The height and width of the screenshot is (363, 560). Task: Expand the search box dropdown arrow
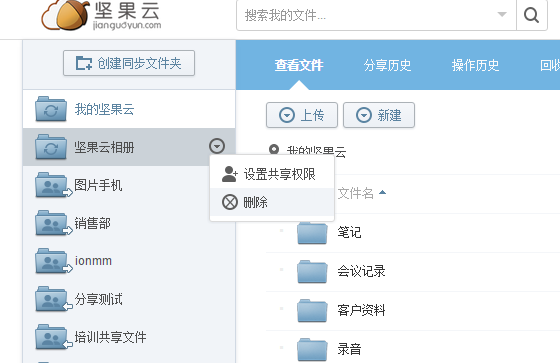pos(502,15)
